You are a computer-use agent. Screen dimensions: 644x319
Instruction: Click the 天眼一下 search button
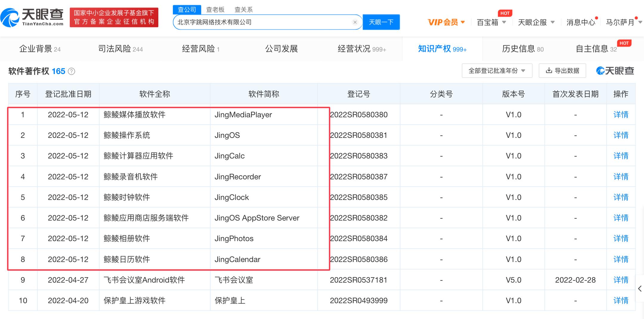(x=381, y=22)
